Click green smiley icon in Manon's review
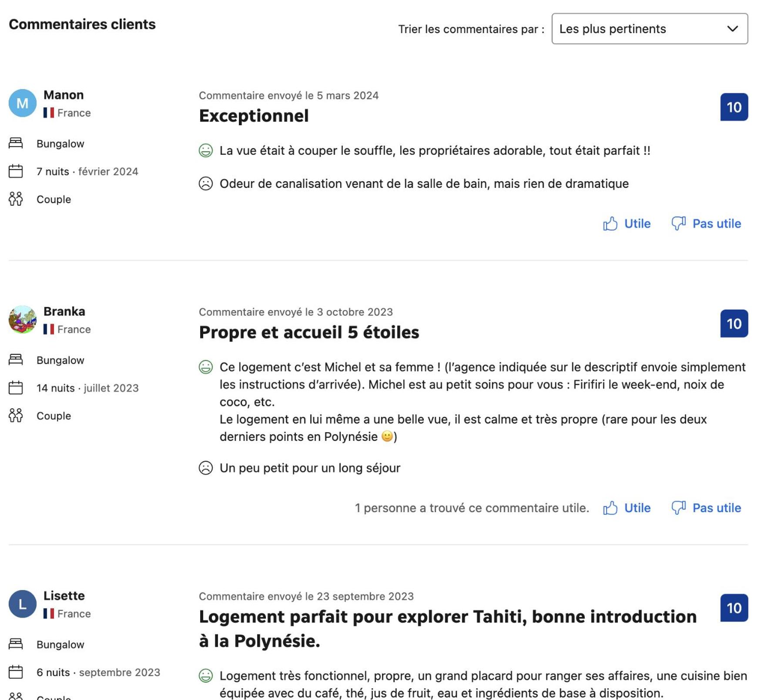This screenshot has width=764, height=700. coord(206,150)
